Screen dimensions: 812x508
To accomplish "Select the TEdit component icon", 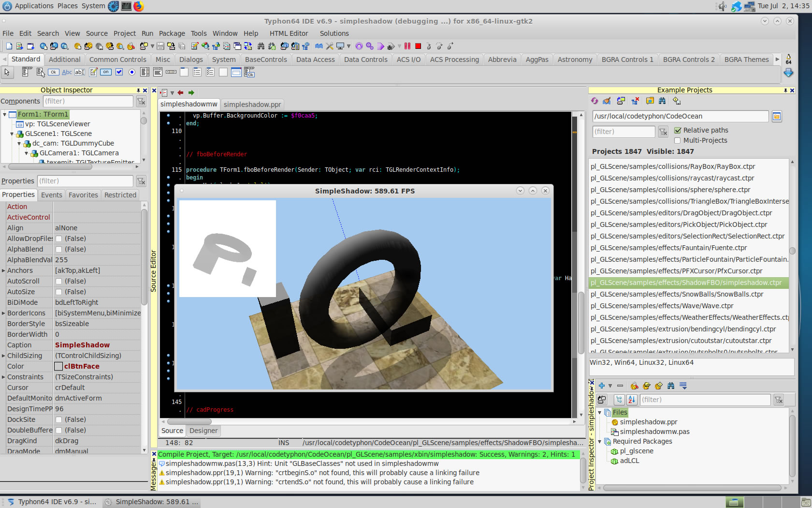I will (x=80, y=72).
